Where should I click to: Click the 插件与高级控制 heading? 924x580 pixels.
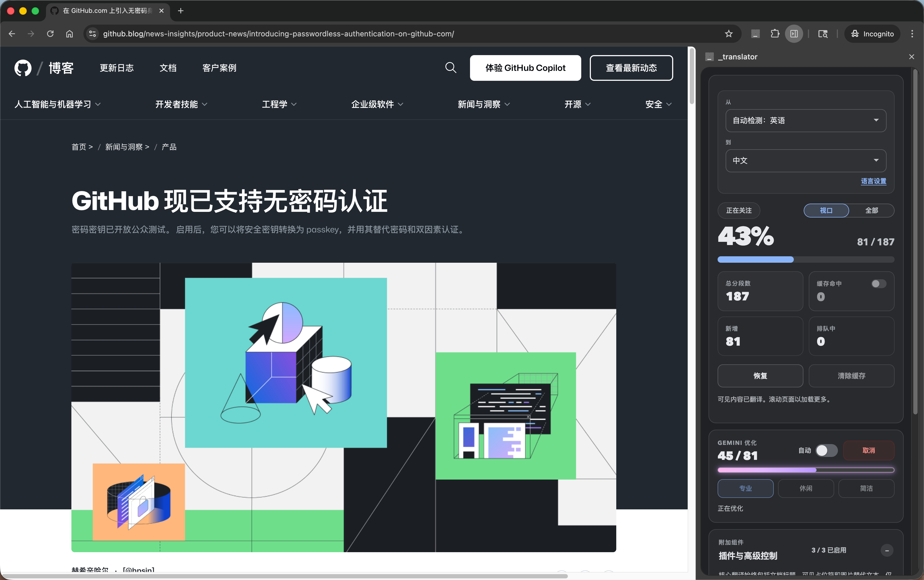[x=748, y=556]
